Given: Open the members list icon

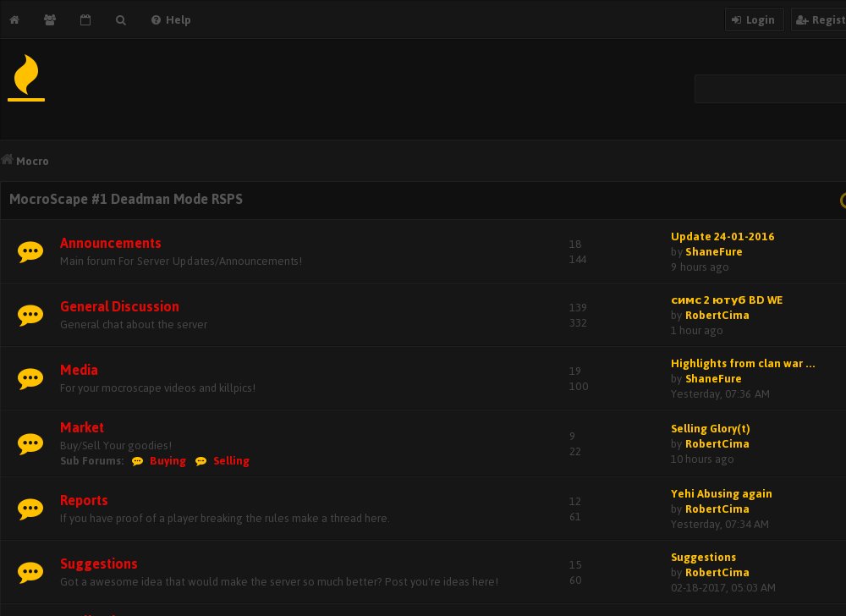Looking at the screenshot, I should 50,19.
